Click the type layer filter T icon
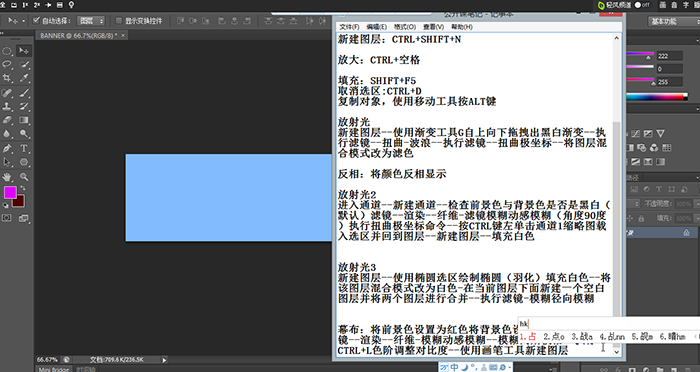 coord(658,189)
